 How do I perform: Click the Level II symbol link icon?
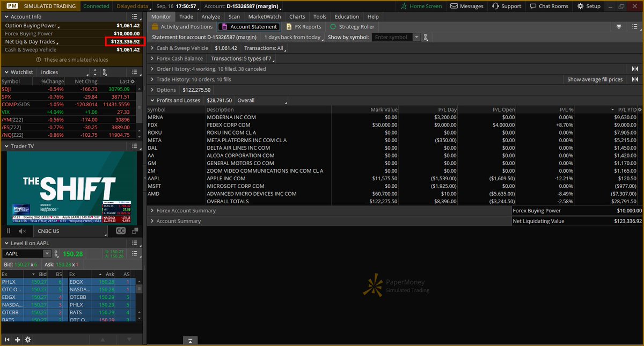point(57,254)
